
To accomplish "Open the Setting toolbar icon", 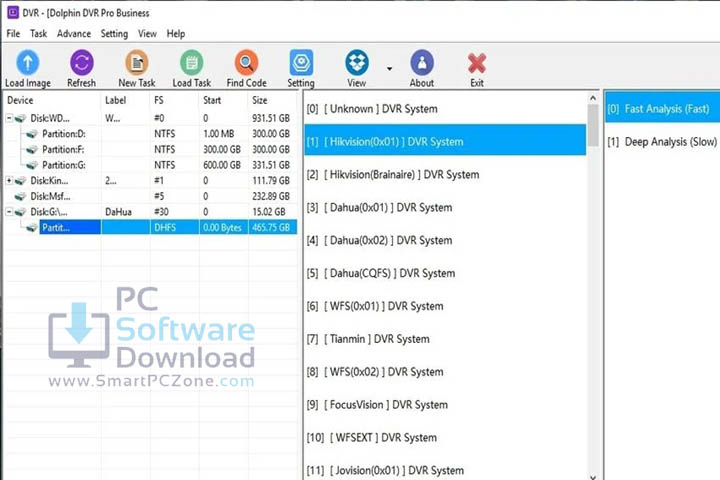I will click(x=301, y=63).
